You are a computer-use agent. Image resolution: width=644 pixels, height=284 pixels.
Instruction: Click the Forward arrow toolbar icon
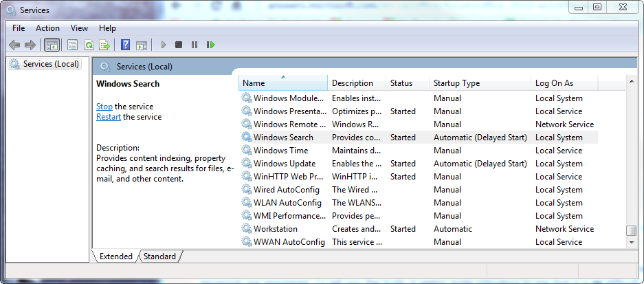pyautogui.click(x=30, y=45)
